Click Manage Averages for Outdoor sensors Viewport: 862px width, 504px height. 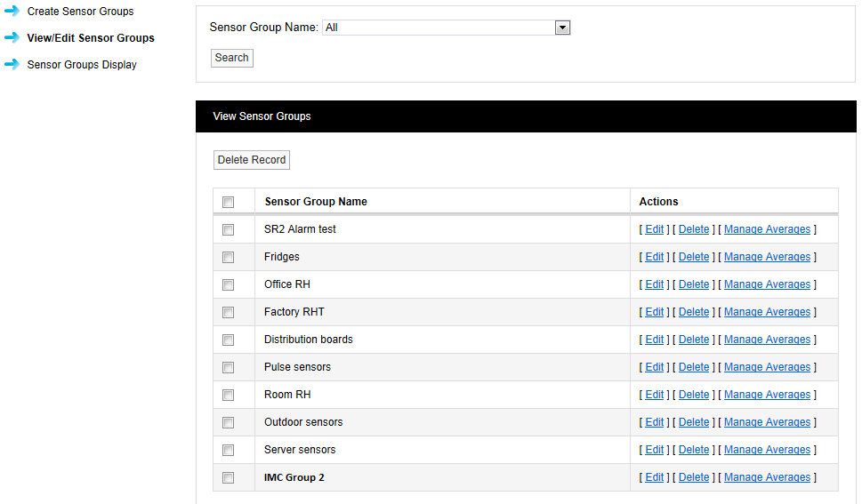767,422
